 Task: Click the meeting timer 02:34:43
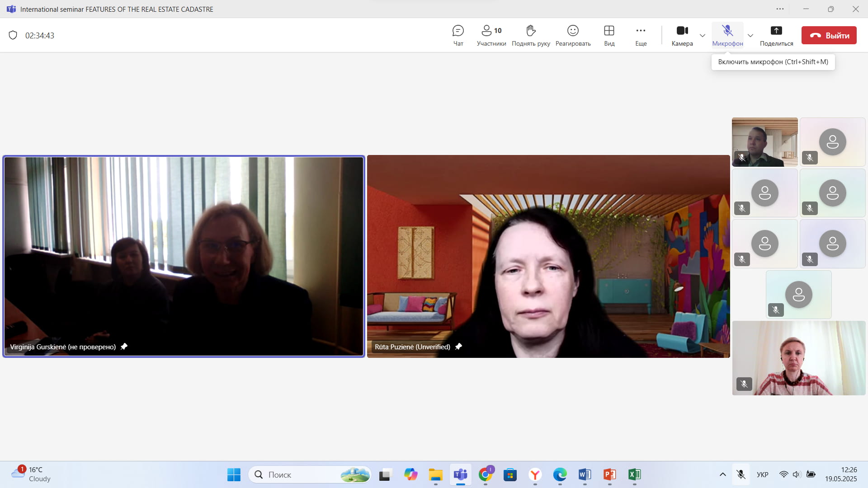click(40, 36)
